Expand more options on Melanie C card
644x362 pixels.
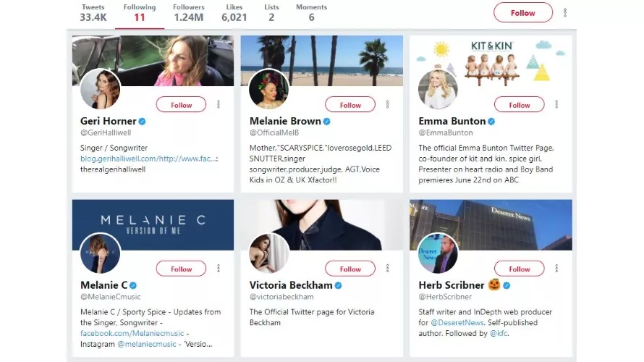[x=218, y=269]
